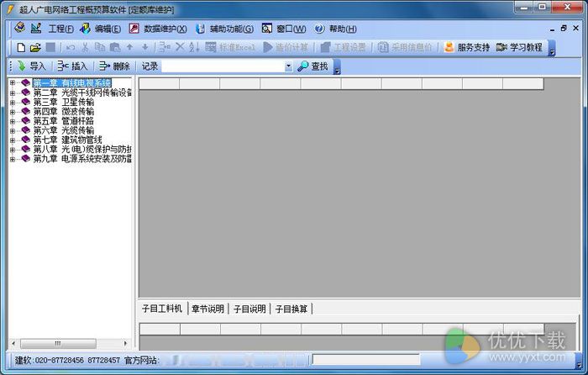Viewport: 588px width, 375px height.
Task: Expand the 第四章 微波传输 tree node
Action: click(x=13, y=112)
